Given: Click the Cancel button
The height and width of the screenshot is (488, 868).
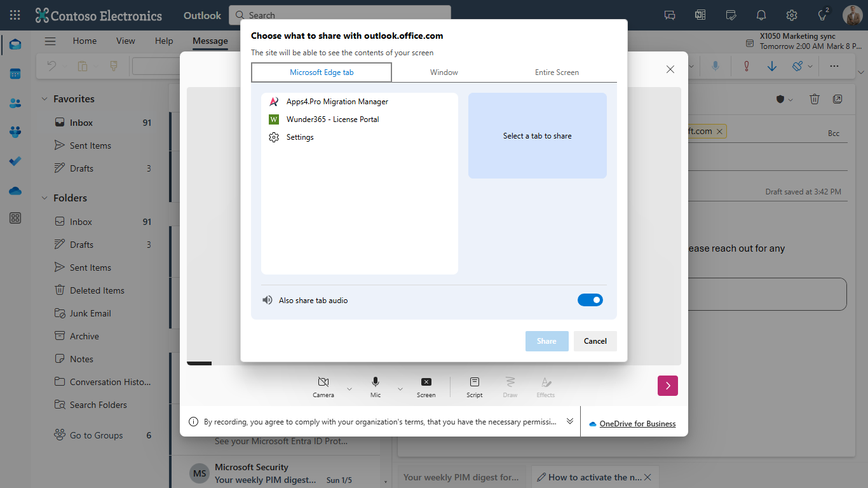Looking at the screenshot, I should [595, 341].
